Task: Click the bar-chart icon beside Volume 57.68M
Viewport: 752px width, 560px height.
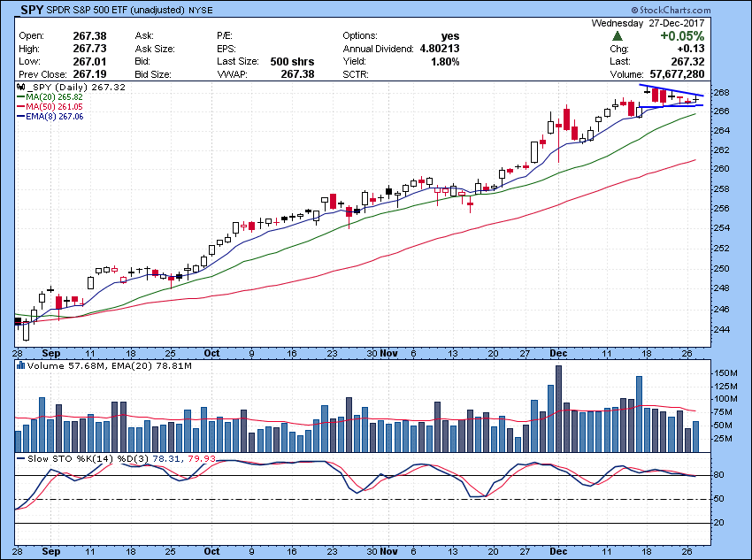Action: (20, 366)
